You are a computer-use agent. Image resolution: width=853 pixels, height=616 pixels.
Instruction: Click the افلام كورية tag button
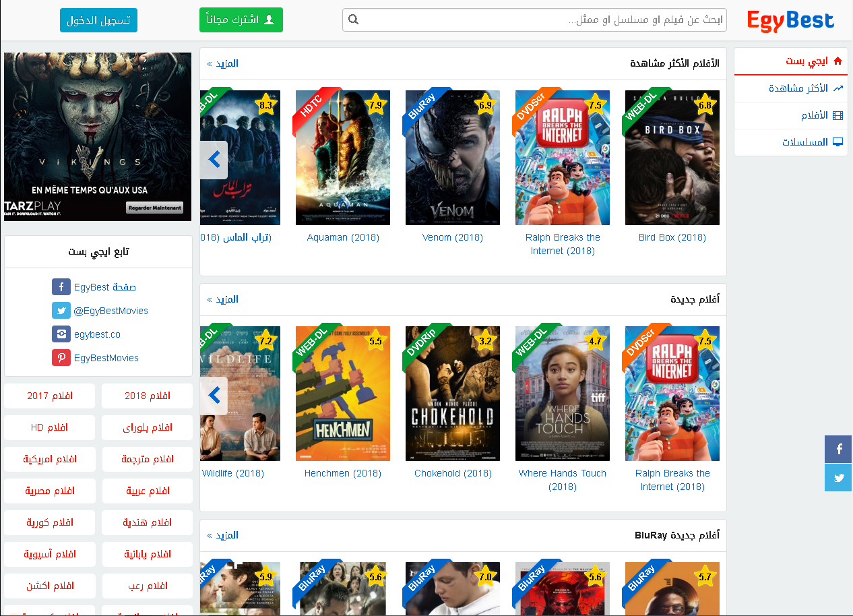tap(49, 522)
